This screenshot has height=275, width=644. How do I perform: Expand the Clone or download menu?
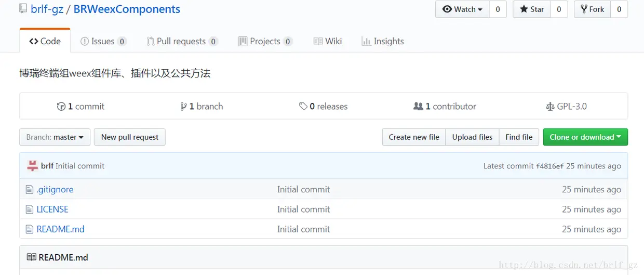click(585, 137)
